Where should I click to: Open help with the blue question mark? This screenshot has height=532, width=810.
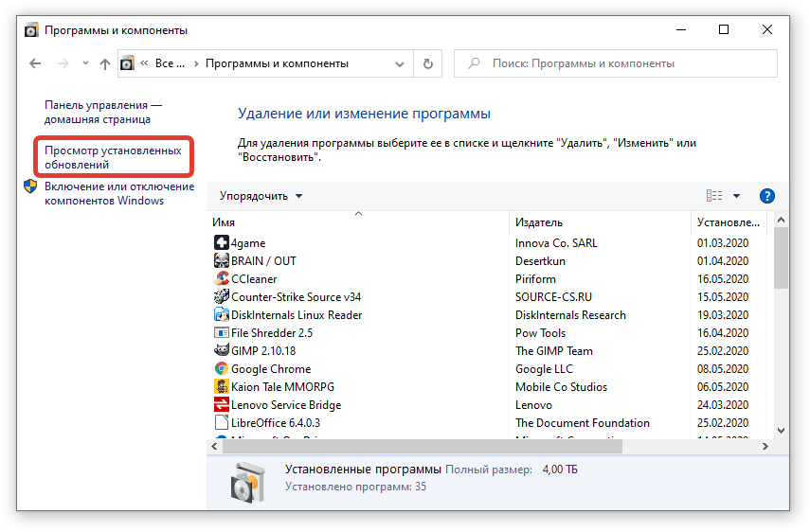[x=767, y=196]
